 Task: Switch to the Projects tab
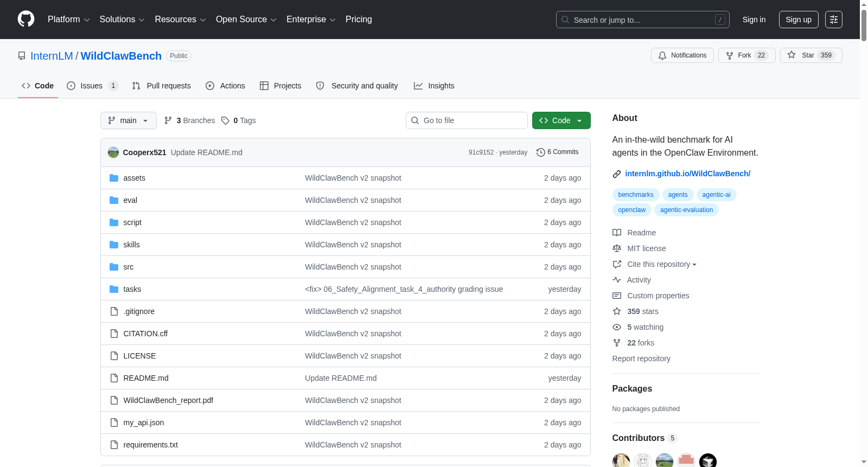click(280, 86)
